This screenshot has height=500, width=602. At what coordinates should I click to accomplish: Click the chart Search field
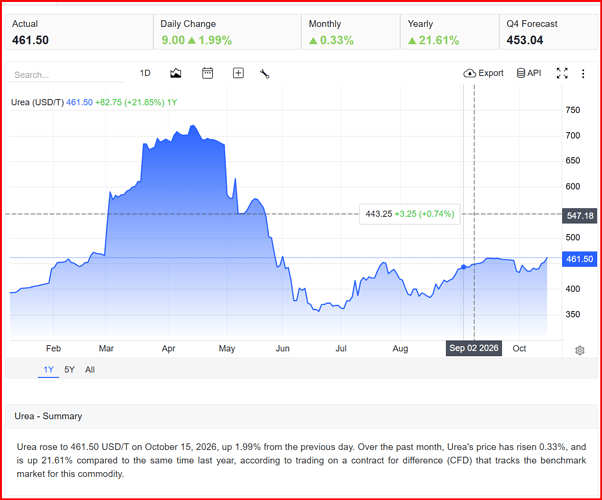point(66,75)
